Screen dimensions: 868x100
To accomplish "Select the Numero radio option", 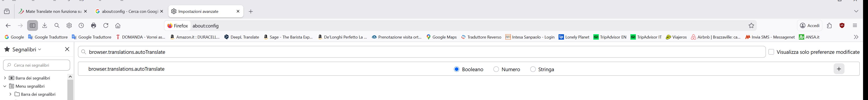I will coord(496,69).
